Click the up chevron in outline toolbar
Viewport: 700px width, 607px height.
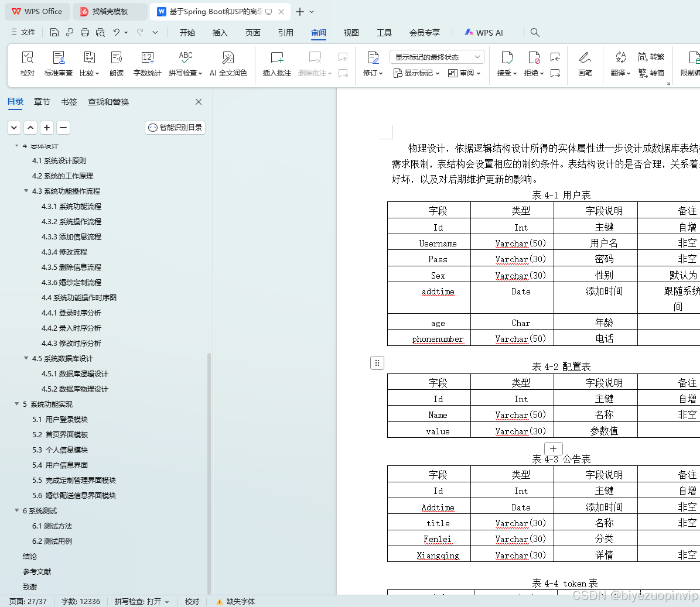(x=30, y=128)
